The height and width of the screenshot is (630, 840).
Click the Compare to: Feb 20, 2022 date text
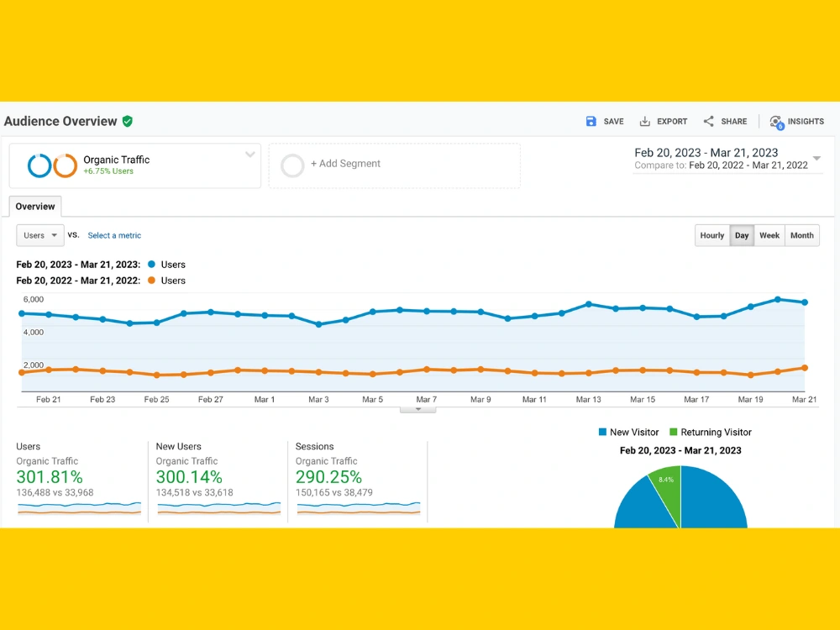click(x=721, y=165)
